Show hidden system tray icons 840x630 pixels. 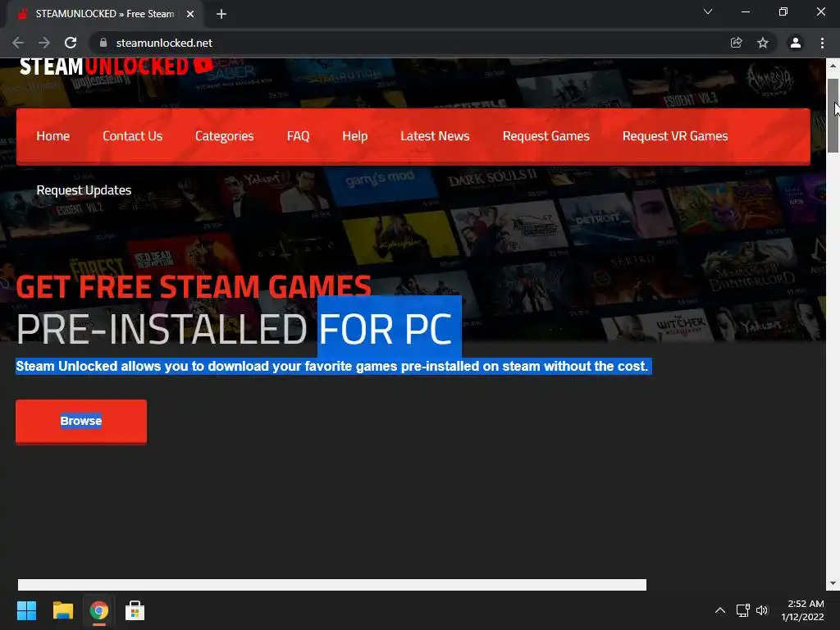click(x=720, y=610)
